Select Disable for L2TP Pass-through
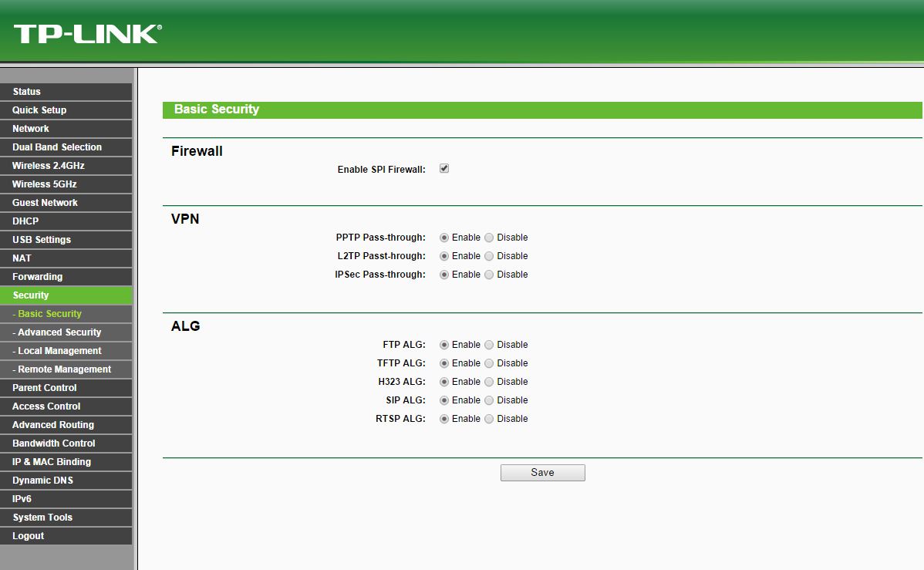The width and height of the screenshot is (924, 570). [489, 256]
